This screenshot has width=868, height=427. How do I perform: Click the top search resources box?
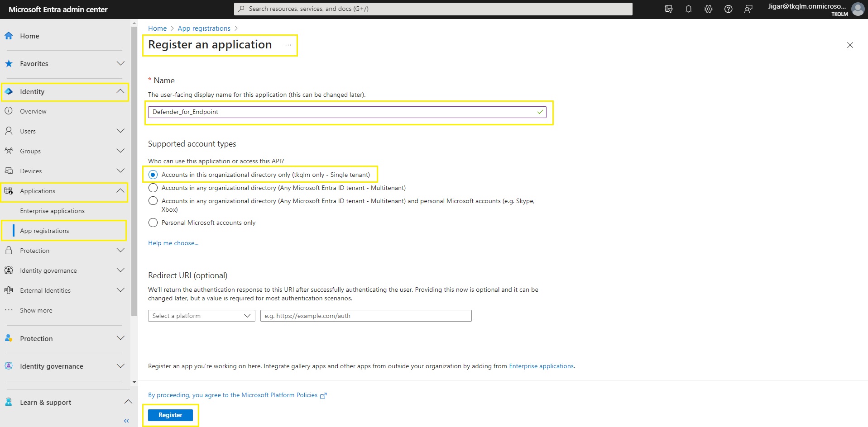point(433,9)
